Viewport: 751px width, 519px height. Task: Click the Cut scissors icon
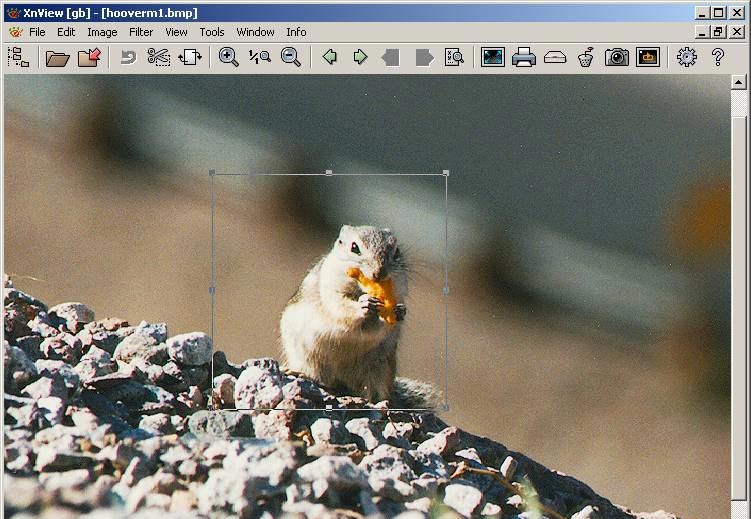159,57
